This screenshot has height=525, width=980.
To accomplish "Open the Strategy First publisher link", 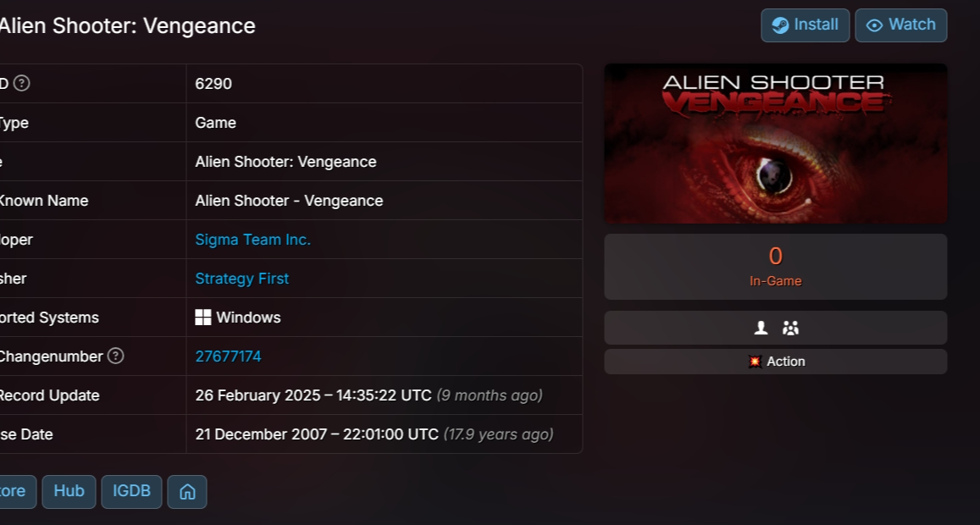I will (x=242, y=279).
